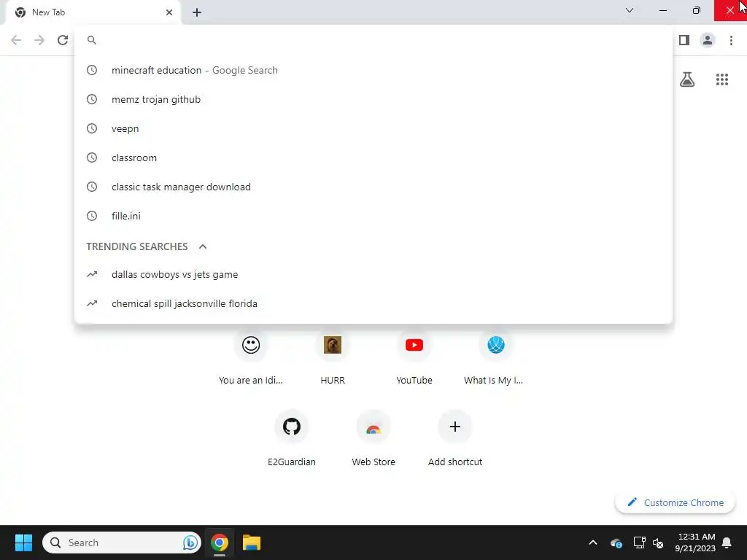Click the clock icon beside memz trojan github

(x=92, y=99)
